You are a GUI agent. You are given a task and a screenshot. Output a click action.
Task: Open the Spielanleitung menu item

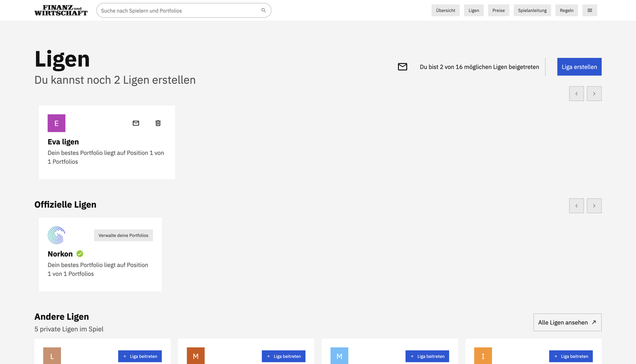tap(532, 10)
